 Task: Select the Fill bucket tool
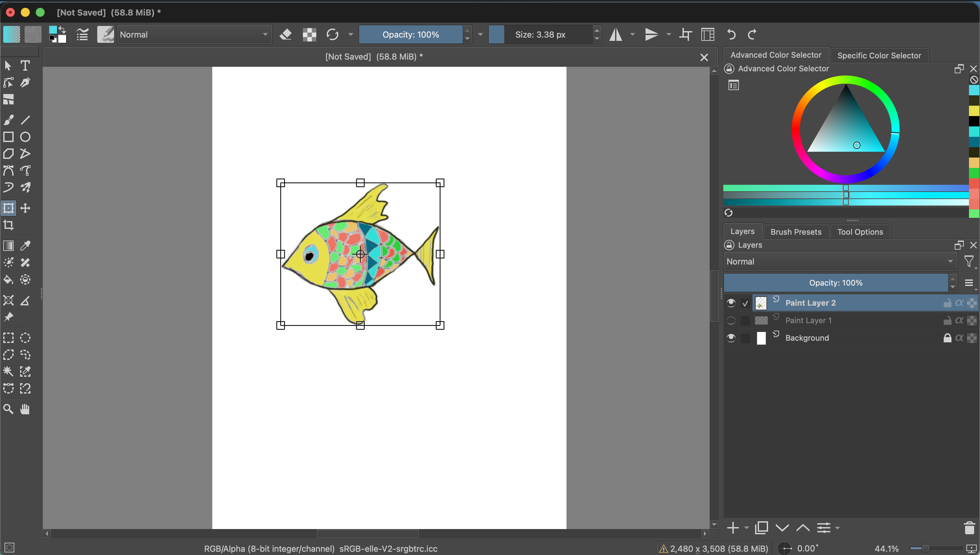8,280
